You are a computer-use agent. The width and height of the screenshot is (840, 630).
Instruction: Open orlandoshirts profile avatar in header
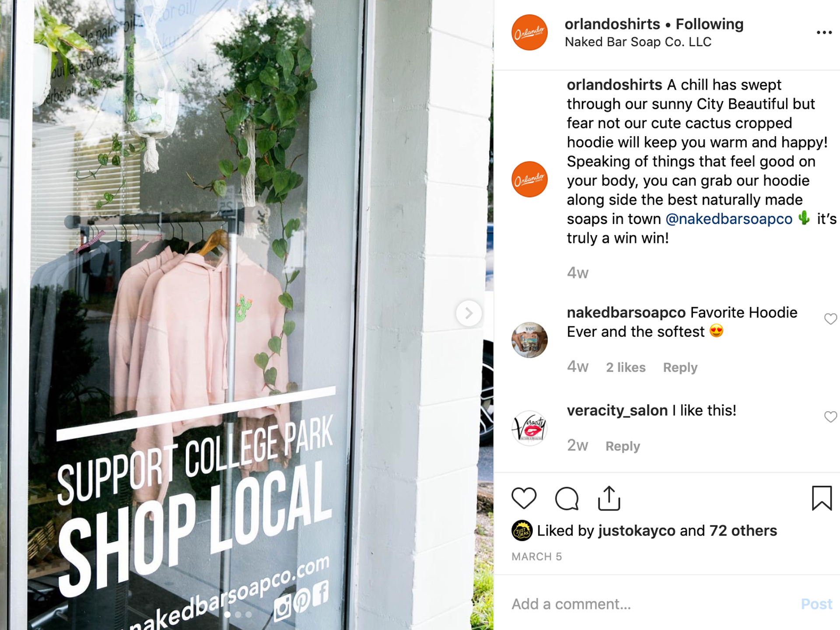(x=529, y=32)
